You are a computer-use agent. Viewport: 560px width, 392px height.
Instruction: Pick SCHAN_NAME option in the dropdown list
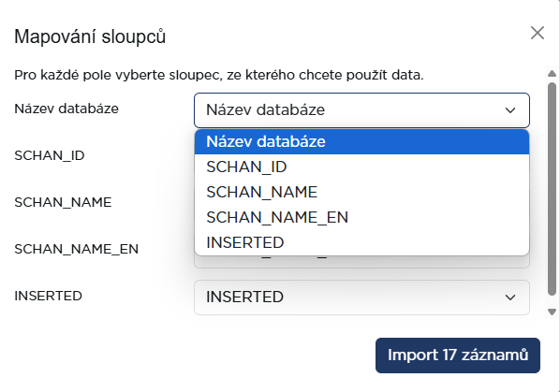(361, 192)
